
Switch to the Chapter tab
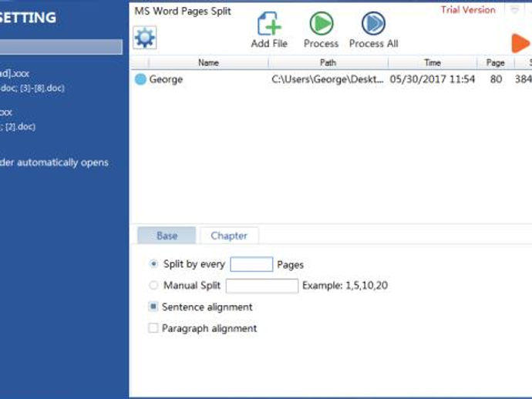[229, 236]
